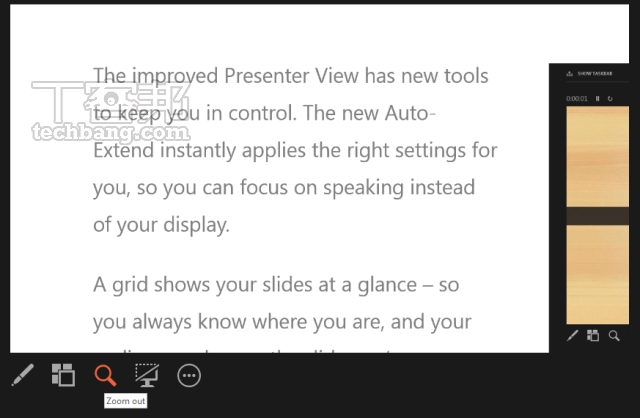Open the small slide grid icon under thumbnails
Image resolution: width=640 pixels, height=418 pixels.
click(x=593, y=336)
